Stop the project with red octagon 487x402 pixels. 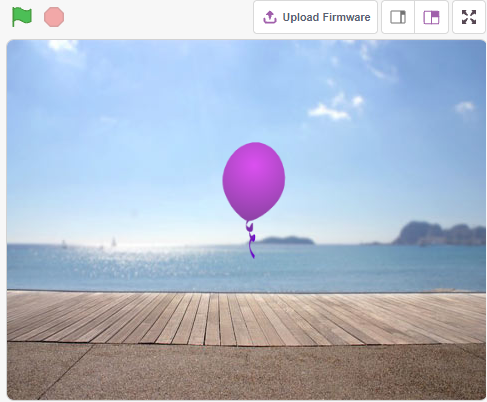pos(54,17)
